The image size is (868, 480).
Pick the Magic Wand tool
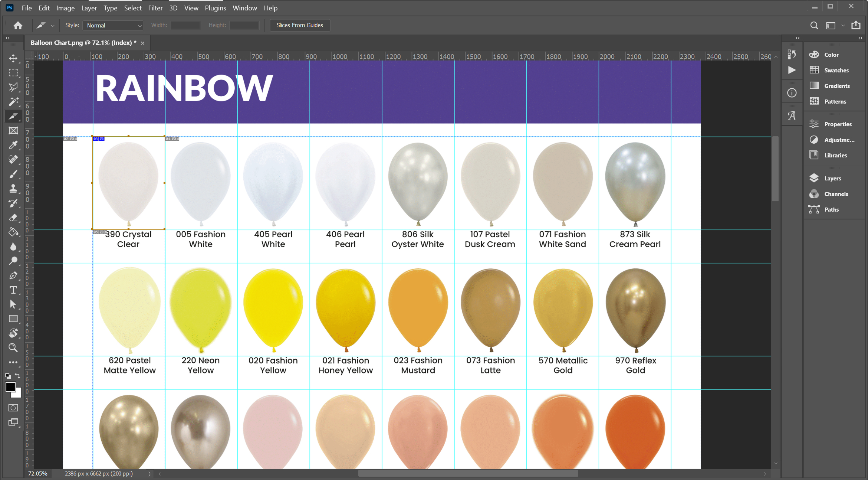(13, 102)
